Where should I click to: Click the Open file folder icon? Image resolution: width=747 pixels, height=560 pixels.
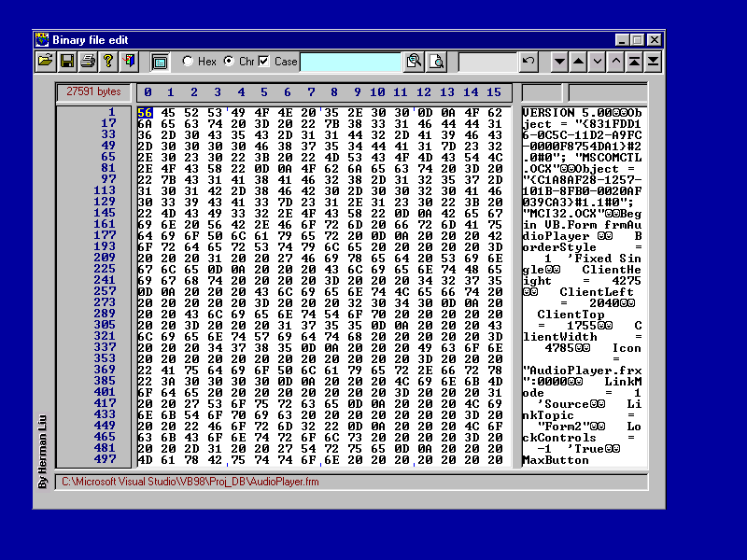(x=45, y=62)
